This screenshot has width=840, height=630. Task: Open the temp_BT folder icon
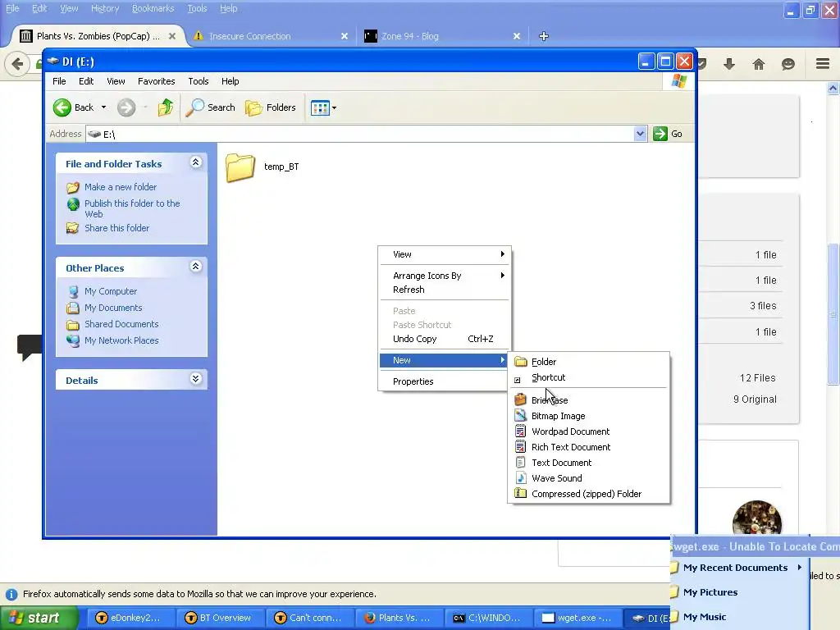pyautogui.click(x=240, y=167)
